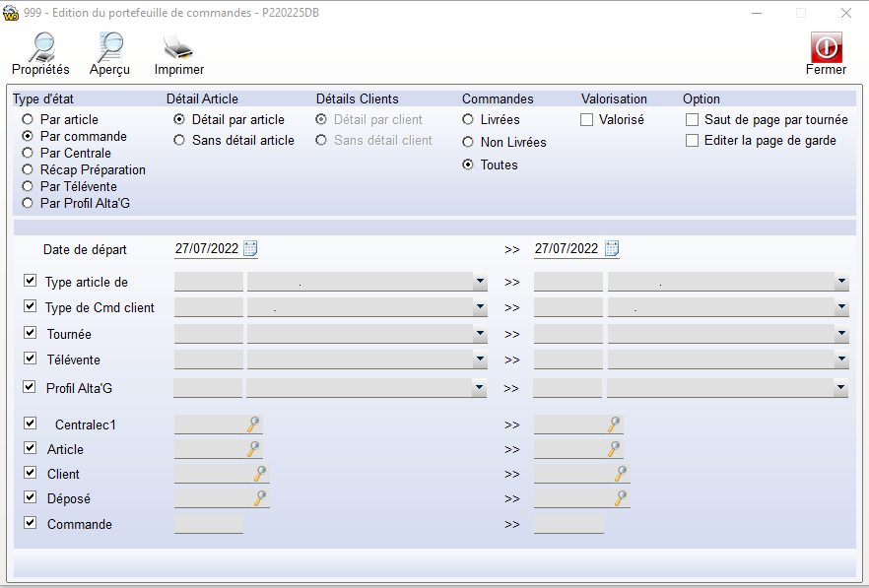869x588 pixels.
Task: Open calendar picker for end Date de départ
Action: [612, 248]
